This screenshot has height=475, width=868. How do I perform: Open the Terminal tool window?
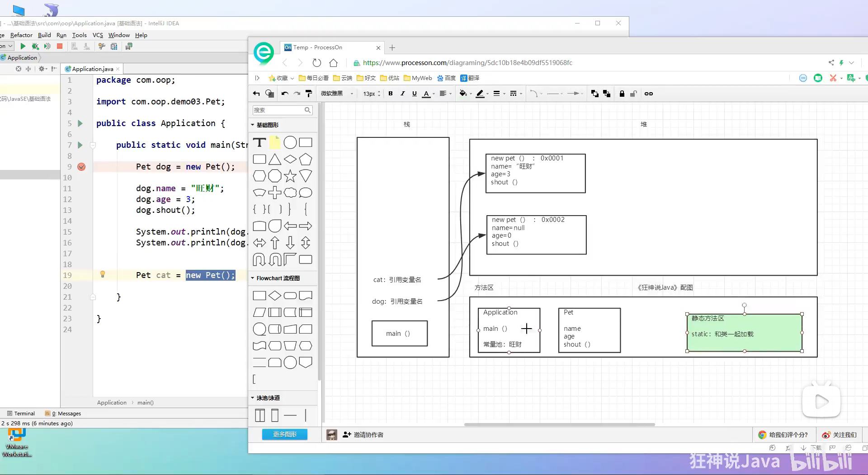[21, 413]
